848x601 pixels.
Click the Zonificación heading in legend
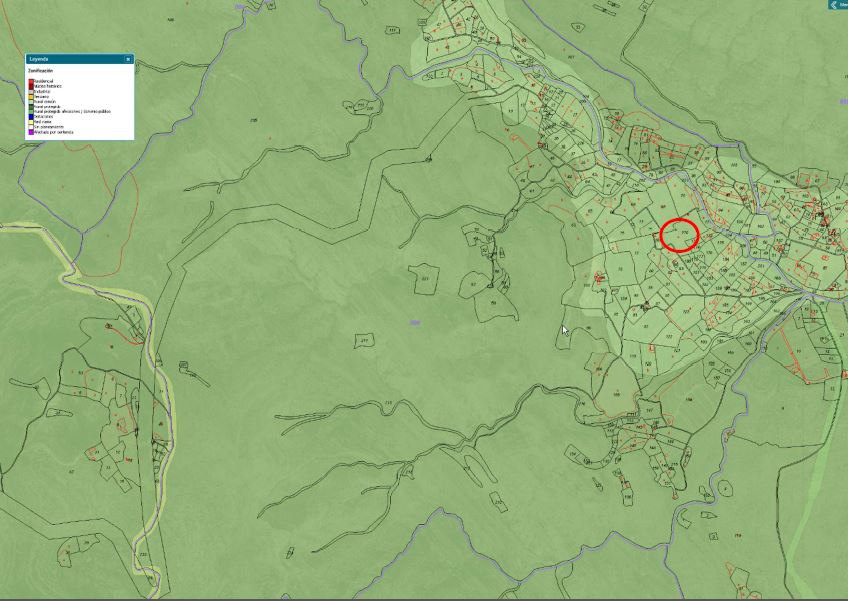pos(42,71)
